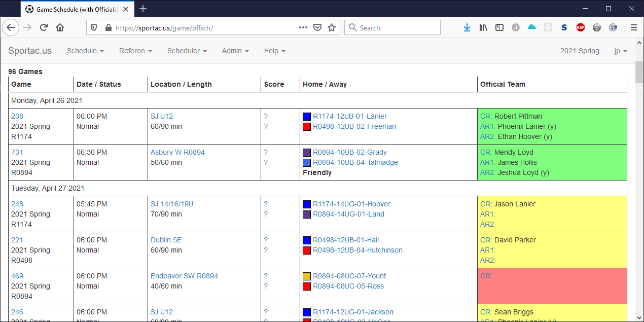
Task: Bookmark this page with star
Action: (x=332, y=28)
